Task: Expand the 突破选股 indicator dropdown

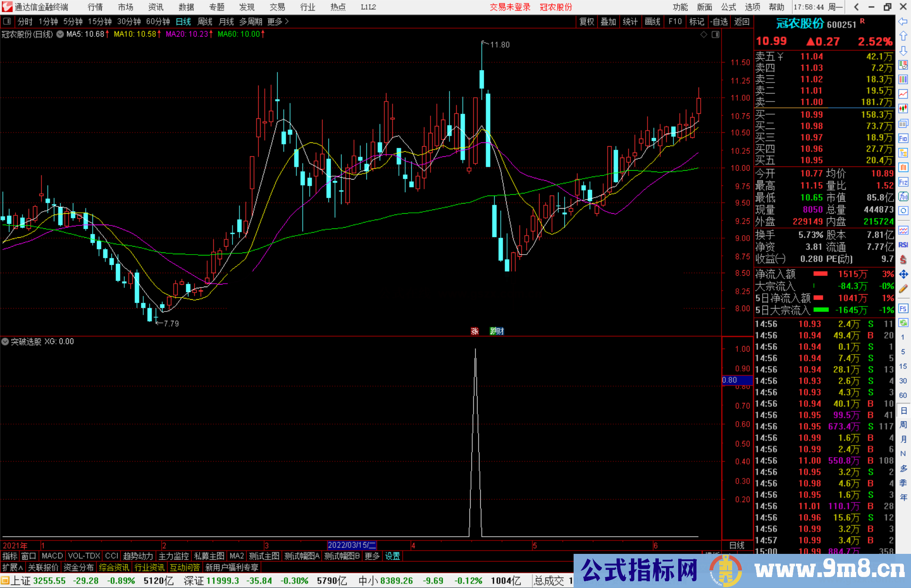Action: [x=5, y=342]
